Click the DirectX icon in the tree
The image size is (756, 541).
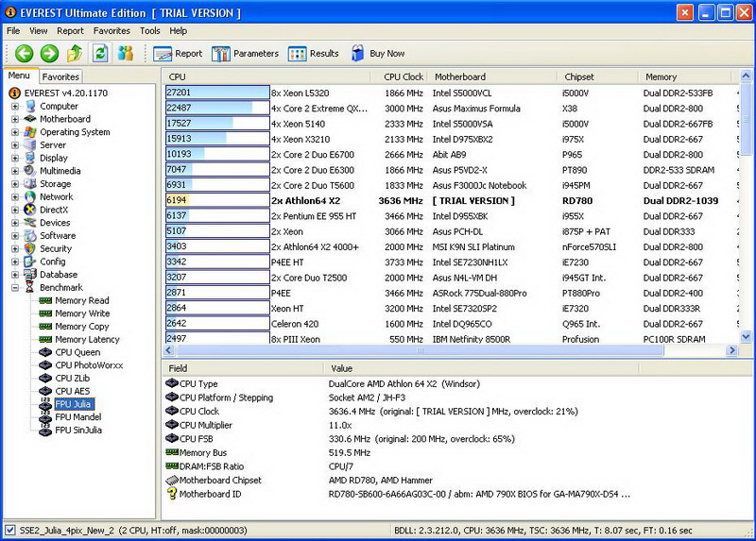pos(30,210)
